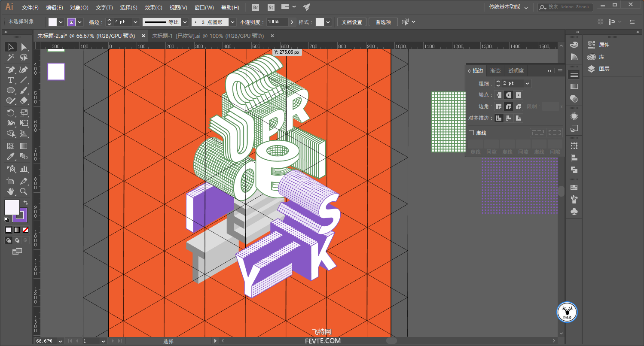Open the Symbols (club) panel icon
Image resolution: width=644 pixels, height=346 pixels.
pos(574,211)
